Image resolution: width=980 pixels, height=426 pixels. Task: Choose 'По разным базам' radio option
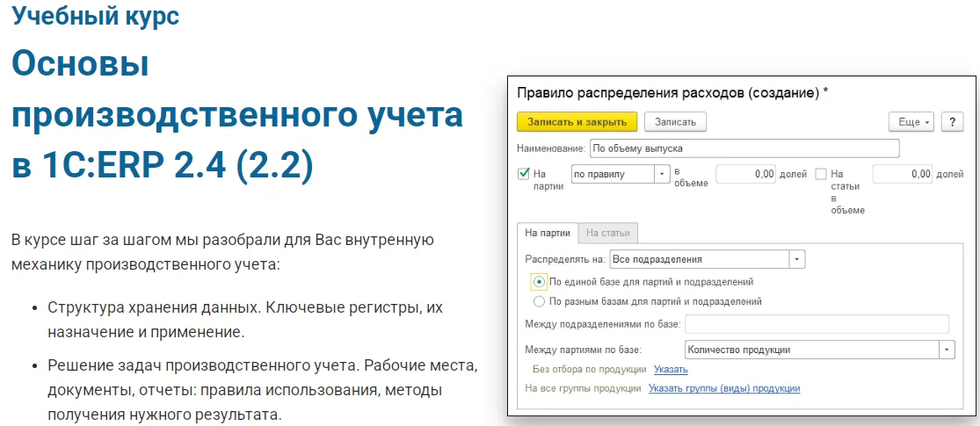tap(540, 301)
